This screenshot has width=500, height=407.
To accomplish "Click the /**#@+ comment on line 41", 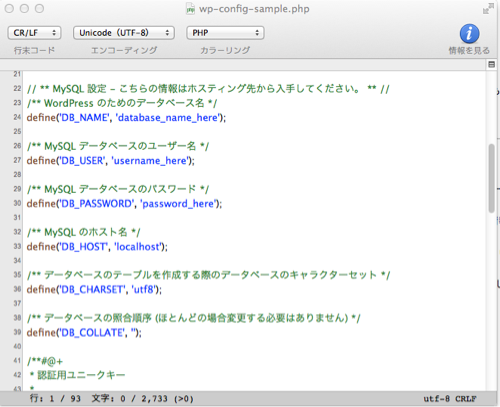I will pos(45,361).
